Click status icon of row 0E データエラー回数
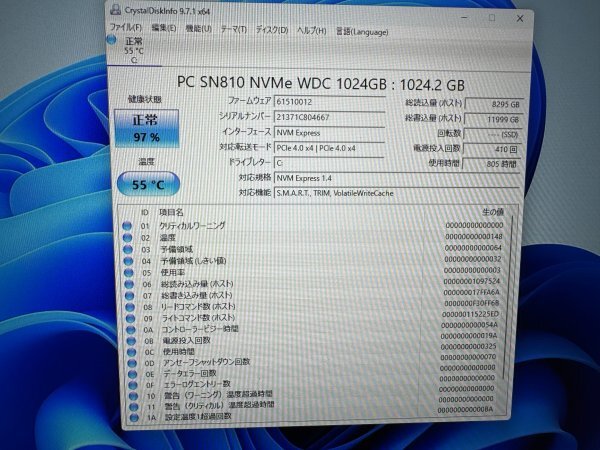Image resolution: width=600 pixels, height=450 pixels. pyautogui.click(x=132, y=374)
